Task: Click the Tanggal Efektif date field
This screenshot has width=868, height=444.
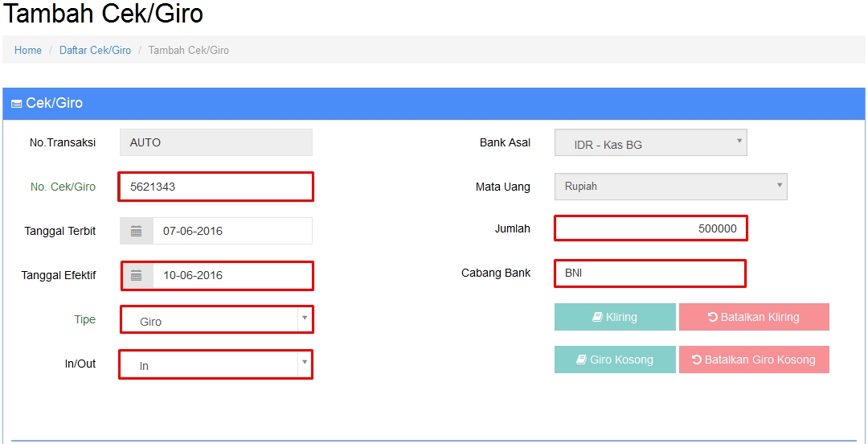Action: (x=231, y=276)
